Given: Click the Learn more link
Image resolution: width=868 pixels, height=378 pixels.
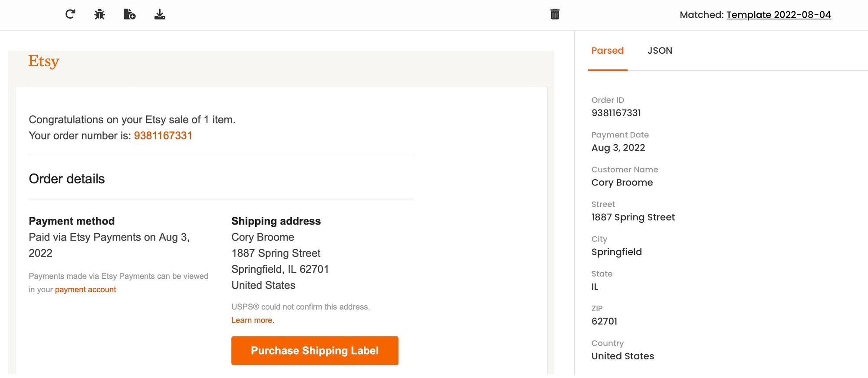Looking at the screenshot, I should pos(253,320).
